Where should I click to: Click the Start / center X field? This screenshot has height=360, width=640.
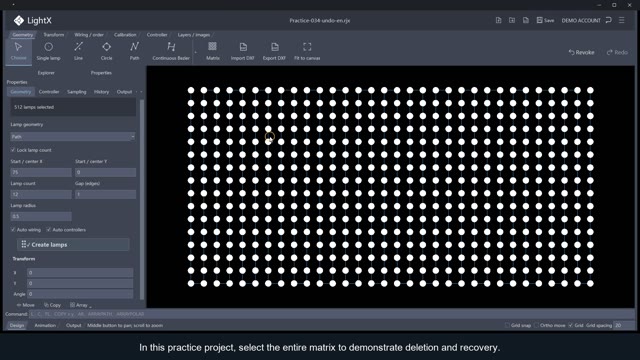pos(41,172)
